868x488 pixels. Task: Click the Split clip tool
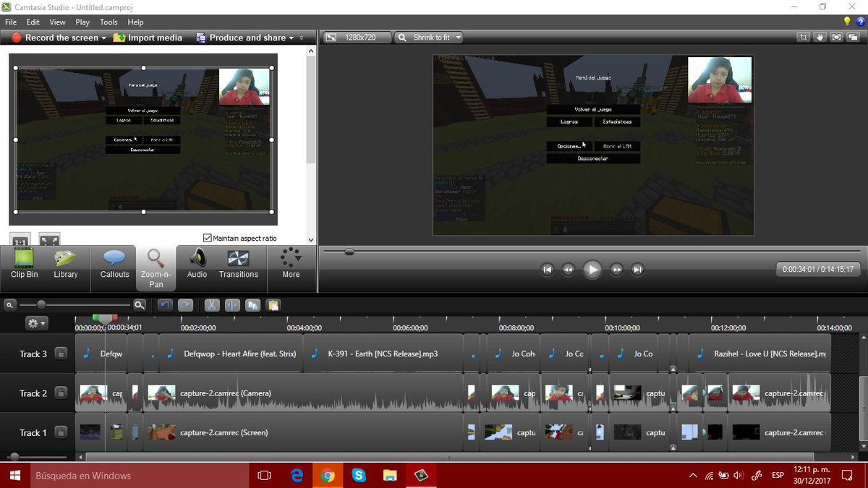(232, 305)
